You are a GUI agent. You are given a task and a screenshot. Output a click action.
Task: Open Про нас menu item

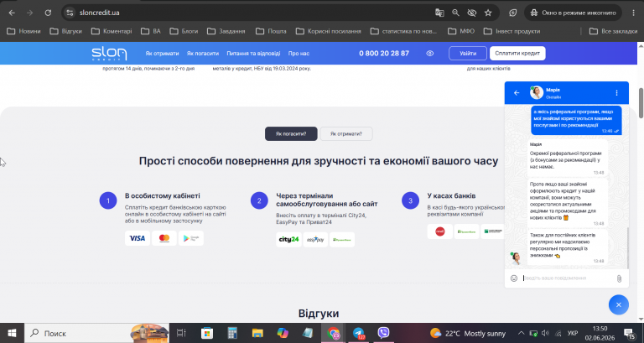click(299, 54)
